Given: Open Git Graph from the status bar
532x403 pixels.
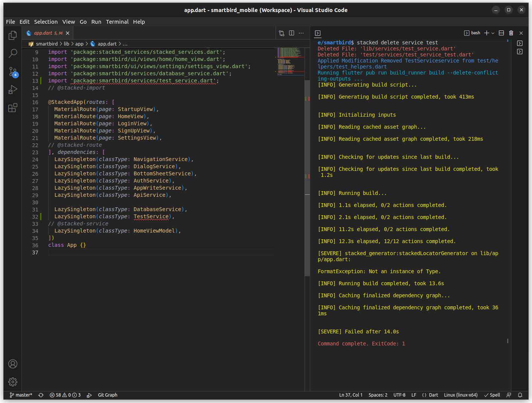Looking at the screenshot, I should pyautogui.click(x=107, y=395).
